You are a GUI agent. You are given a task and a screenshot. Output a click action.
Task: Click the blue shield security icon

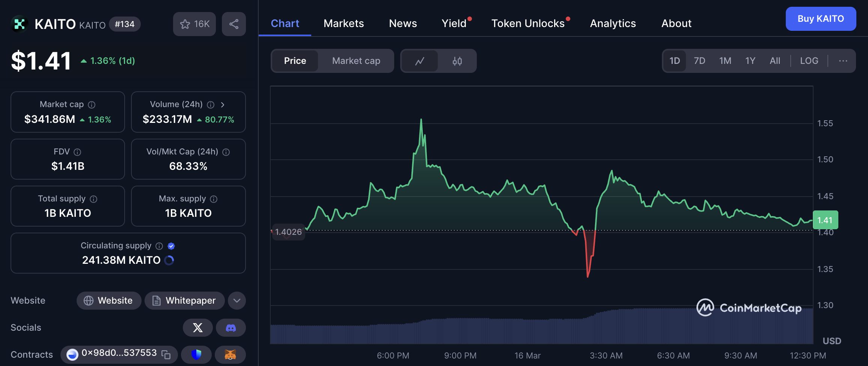pyautogui.click(x=196, y=354)
